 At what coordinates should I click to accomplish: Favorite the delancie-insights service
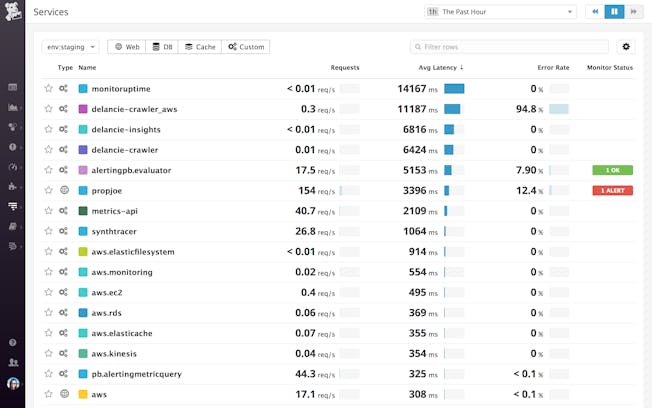(x=49, y=129)
